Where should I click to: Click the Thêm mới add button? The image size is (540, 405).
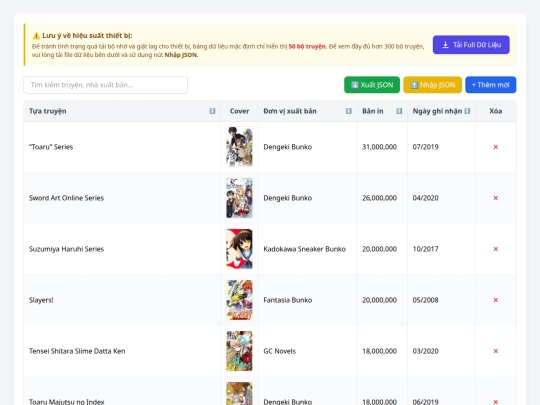[x=490, y=85]
